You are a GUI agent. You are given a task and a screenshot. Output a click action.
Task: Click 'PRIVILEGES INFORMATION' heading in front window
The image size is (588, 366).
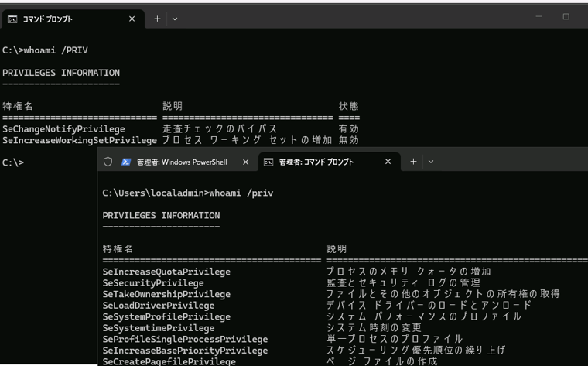click(x=161, y=216)
